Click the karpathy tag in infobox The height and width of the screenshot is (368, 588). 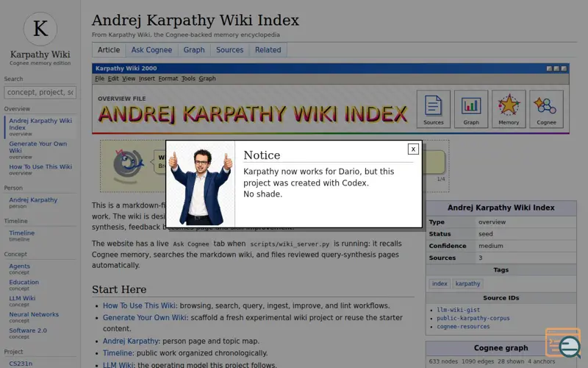coord(467,283)
